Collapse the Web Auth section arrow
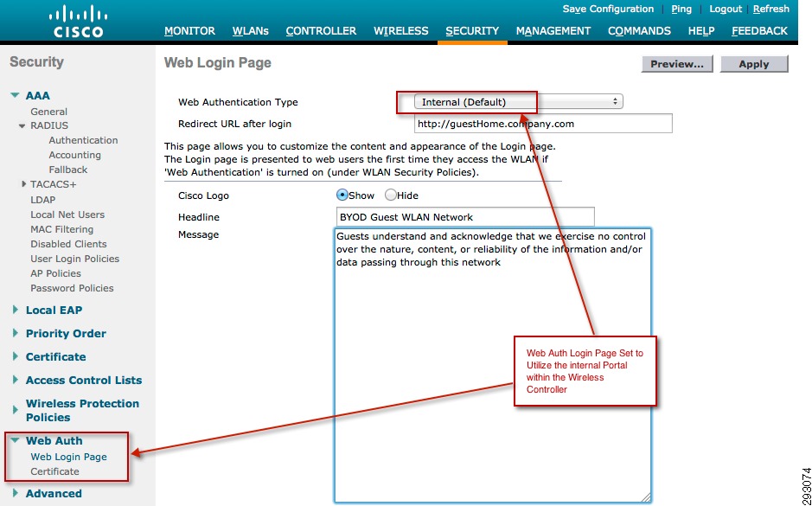Viewport: 812px width, 506px height. (x=15, y=440)
